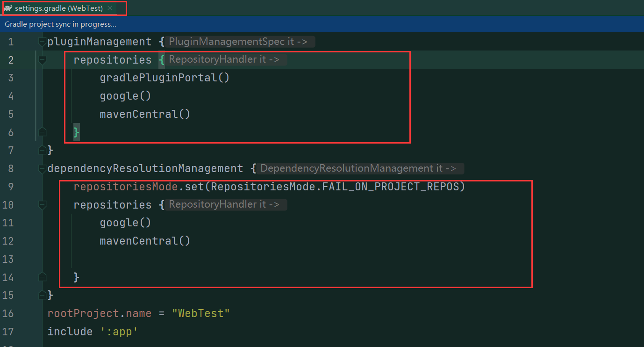This screenshot has height=347, width=644.
Task: Click the "WebTest" string literal
Action: coord(201,313)
